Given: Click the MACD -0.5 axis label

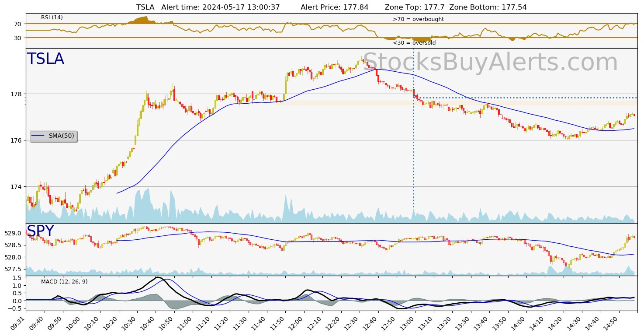Looking at the screenshot, I should pyautogui.click(x=15, y=309).
